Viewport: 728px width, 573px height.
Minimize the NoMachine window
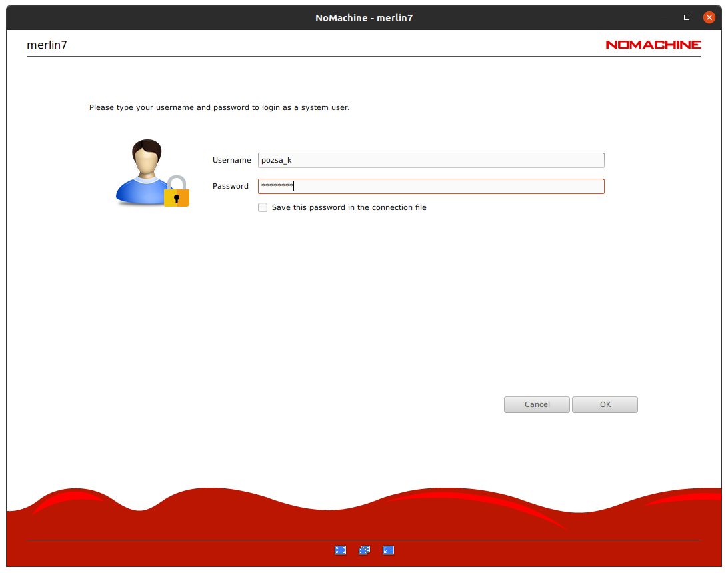click(x=663, y=17)
